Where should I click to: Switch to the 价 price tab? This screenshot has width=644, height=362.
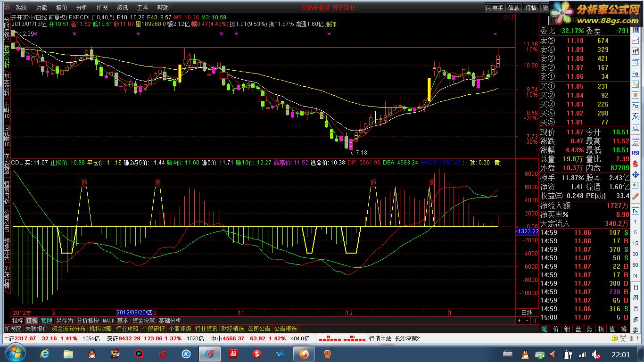(x=555, y=329)
